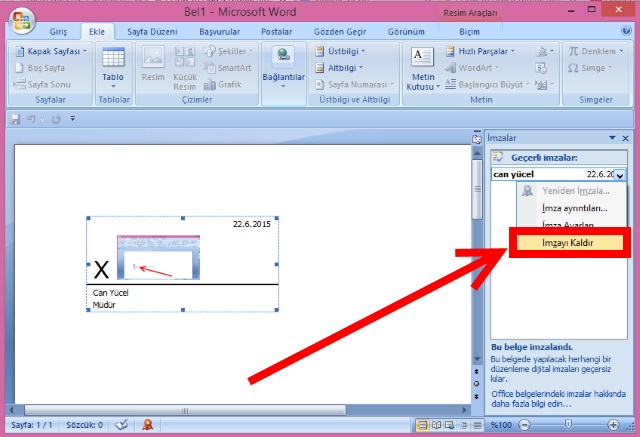Click the Sözcük: 0 word count
Viewport: 640px width, 437px height.
pos(84,425)
